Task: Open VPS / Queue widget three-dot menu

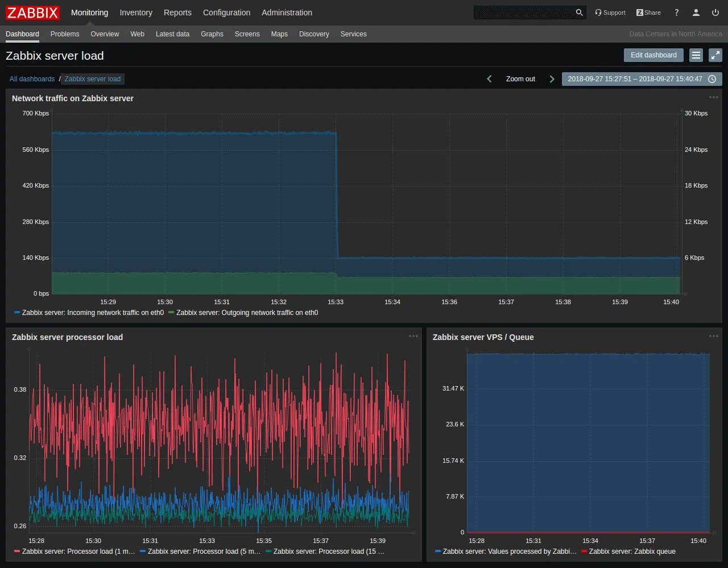Action: coord(713,337)
